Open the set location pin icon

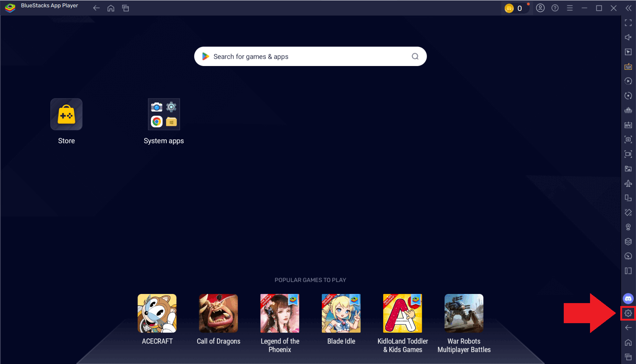(628, 227)
